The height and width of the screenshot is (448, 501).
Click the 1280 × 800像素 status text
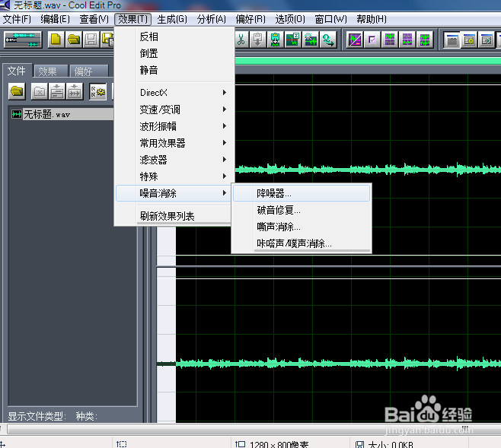point(279,444)
